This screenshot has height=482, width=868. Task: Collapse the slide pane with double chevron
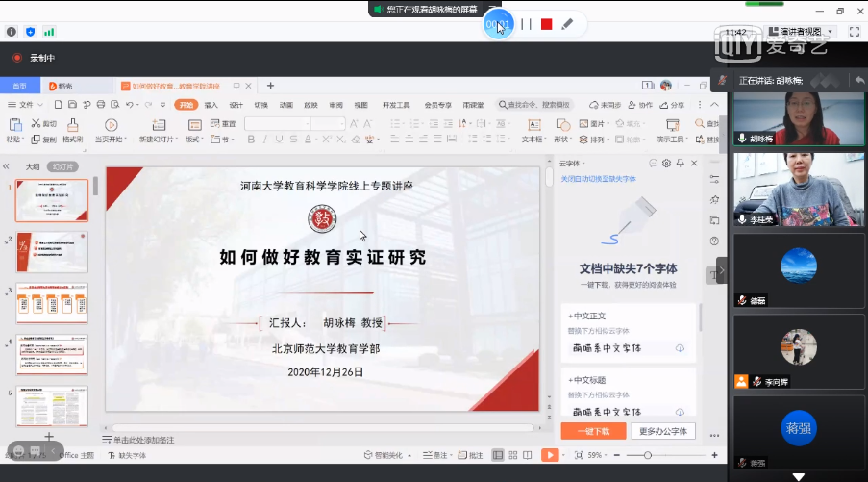tap(6, 166)
